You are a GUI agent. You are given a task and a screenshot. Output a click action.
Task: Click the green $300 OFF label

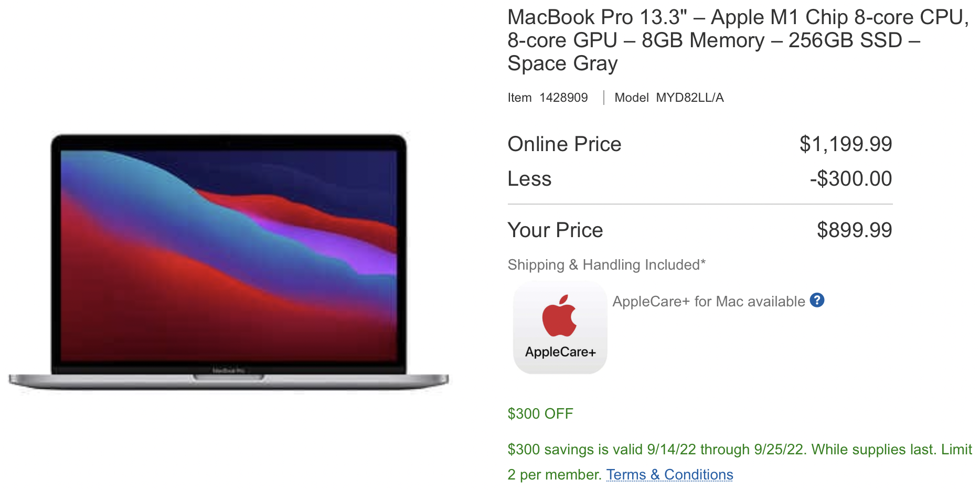[540, 414]
